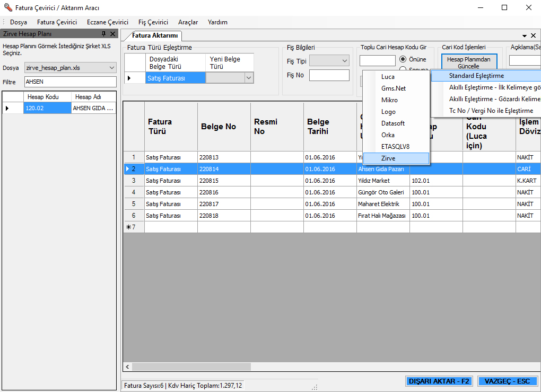Viewport: 541px width, 392px height.
Task: Select Akıllı Eşleştirme - Gözardı Kelime option
Action: pos(486,99)
